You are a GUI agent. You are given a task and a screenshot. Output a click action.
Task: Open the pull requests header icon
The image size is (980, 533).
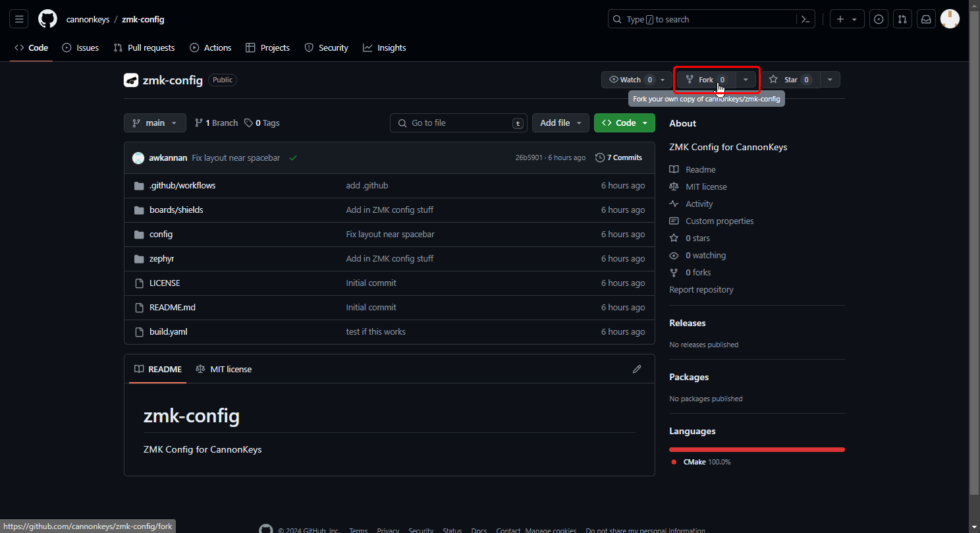tap(902, 19)
